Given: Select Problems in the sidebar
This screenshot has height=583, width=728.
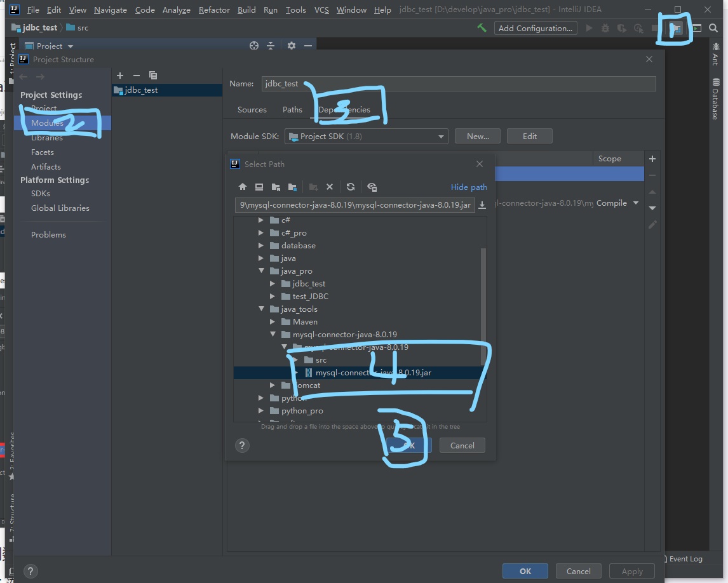Looking at the screenshot, I should (48, 235).
